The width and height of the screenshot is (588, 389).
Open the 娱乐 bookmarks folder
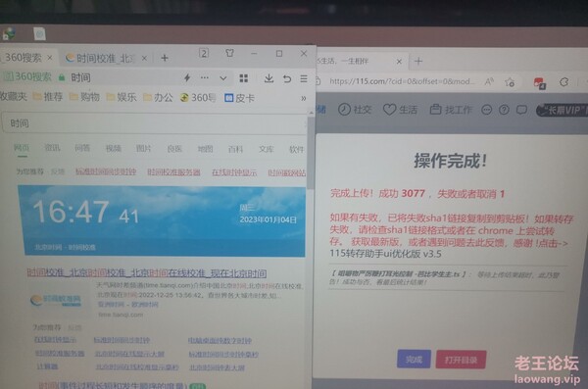pos(122,97)
